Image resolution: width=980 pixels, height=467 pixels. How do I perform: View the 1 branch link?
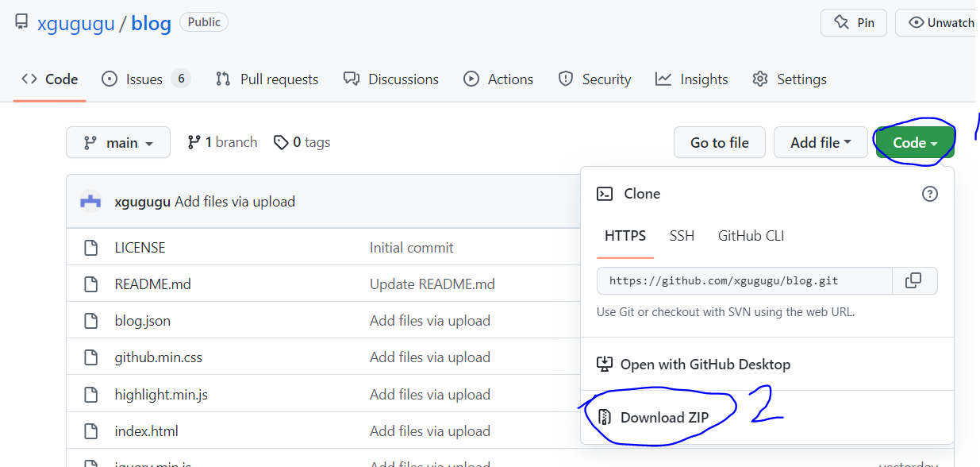(222, 142)
